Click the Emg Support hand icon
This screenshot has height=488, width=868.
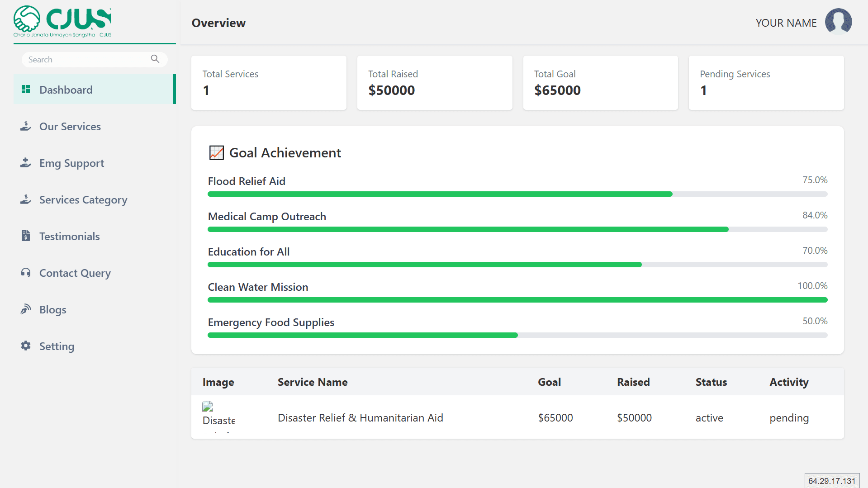(26, 163)
